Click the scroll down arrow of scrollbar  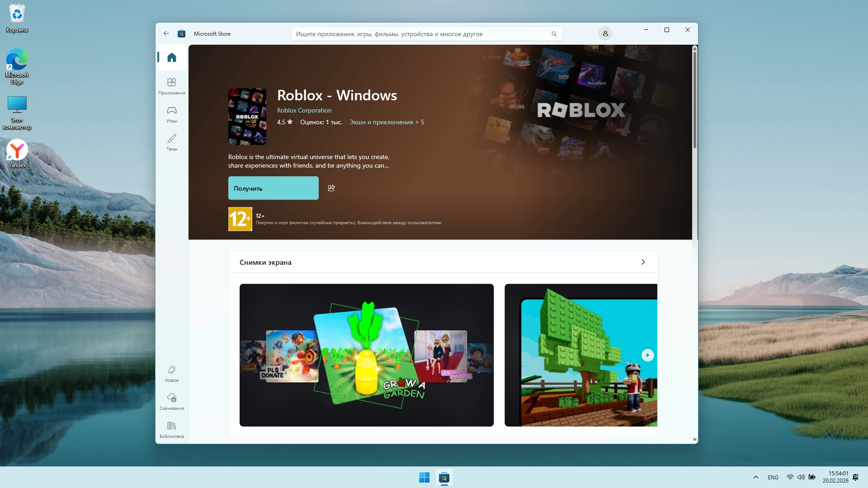coord(694,440)
